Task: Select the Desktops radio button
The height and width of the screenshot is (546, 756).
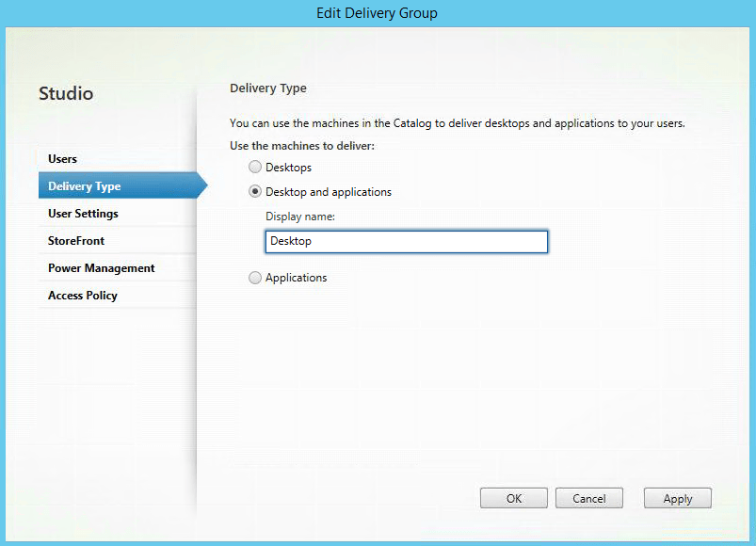Action: tap(255, 168)
